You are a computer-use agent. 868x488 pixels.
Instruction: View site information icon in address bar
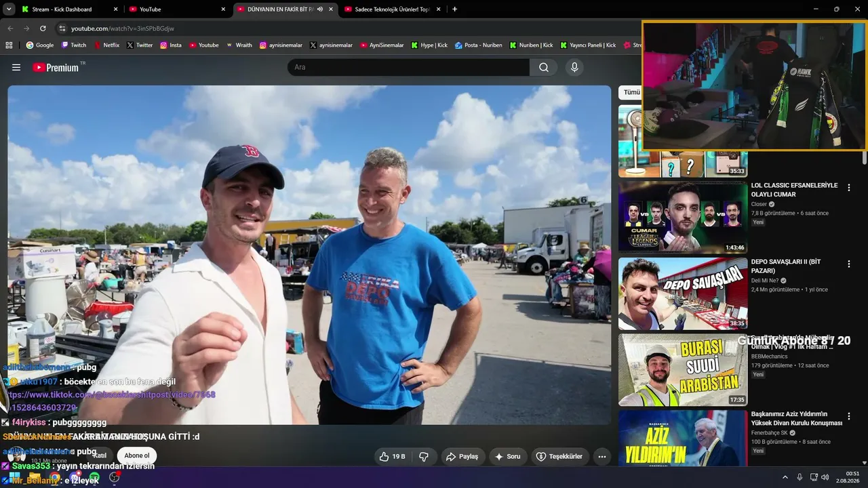coord(62,28)
